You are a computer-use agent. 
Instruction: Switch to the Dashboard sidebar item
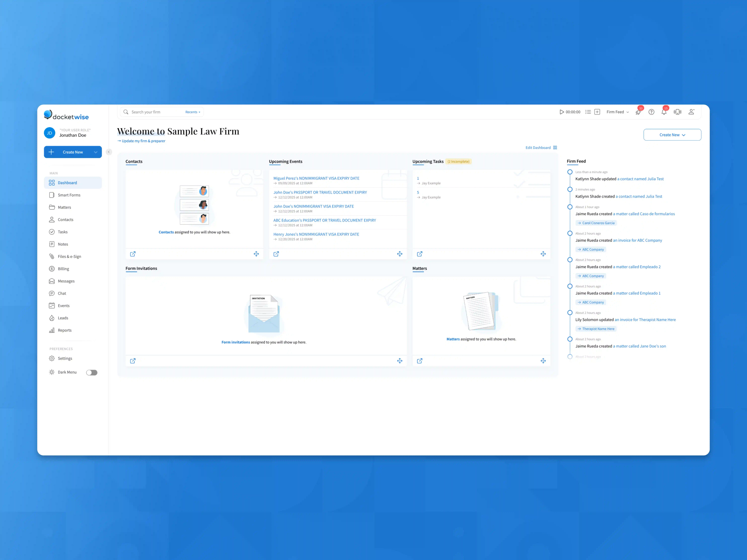pyautogui.click(x=68, y=183)
